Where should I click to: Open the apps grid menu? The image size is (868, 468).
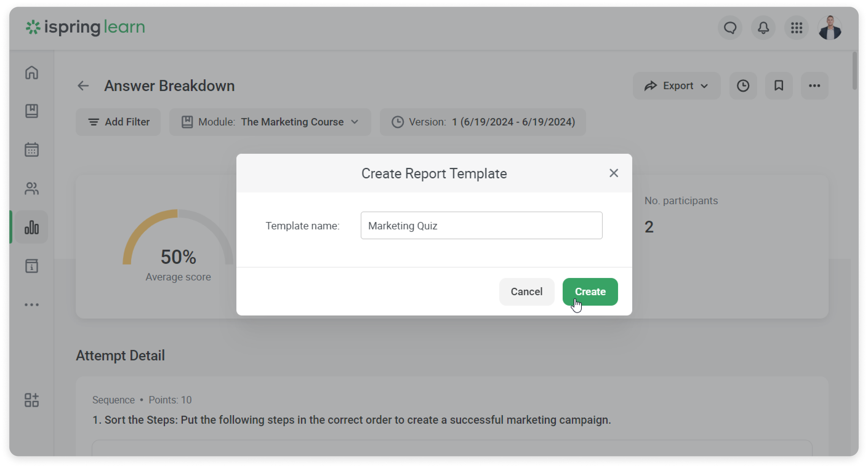tap(797, 28)
